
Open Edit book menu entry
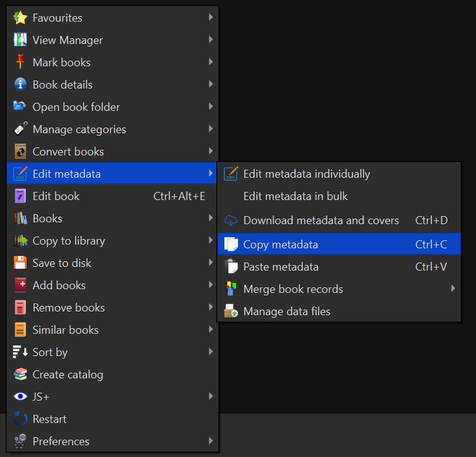(56, 196)
